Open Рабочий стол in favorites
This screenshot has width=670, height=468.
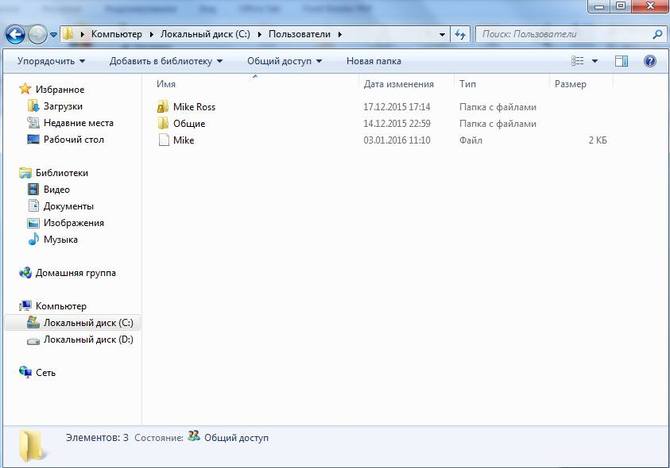(x=73, y=139)
